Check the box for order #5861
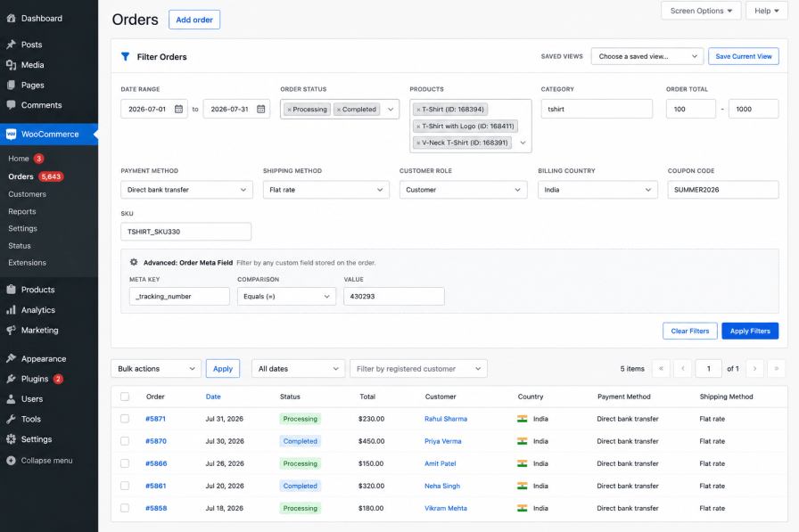 (125, 486)
